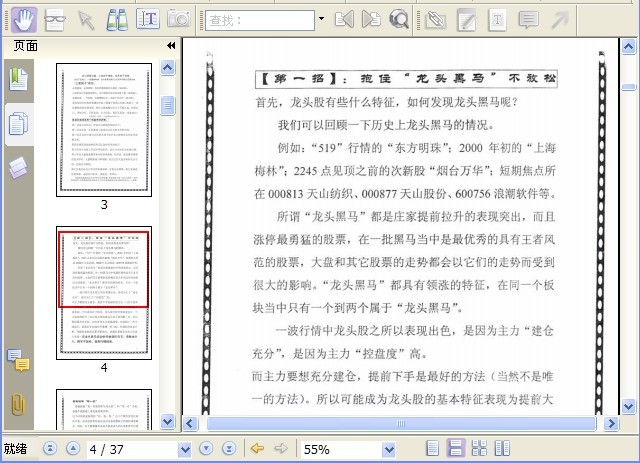Open page number dropdown
The image size is (640, 463).
tap(185, 450)
